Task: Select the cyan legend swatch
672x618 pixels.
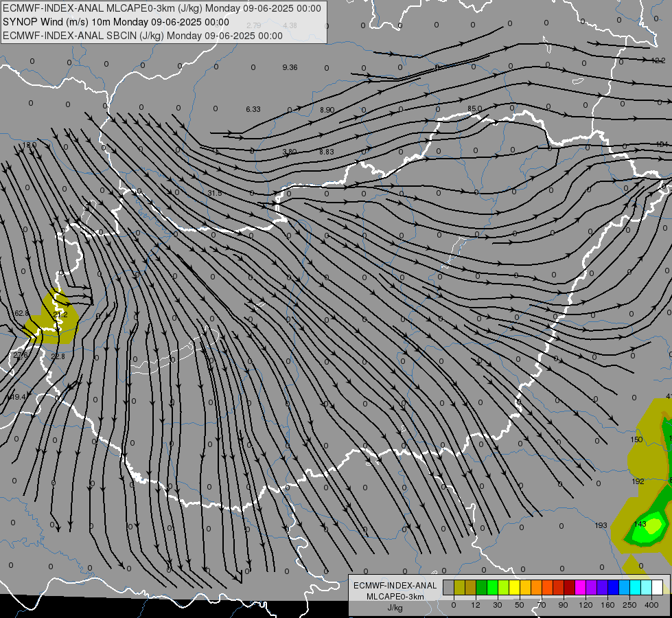Action: [636, 587]
